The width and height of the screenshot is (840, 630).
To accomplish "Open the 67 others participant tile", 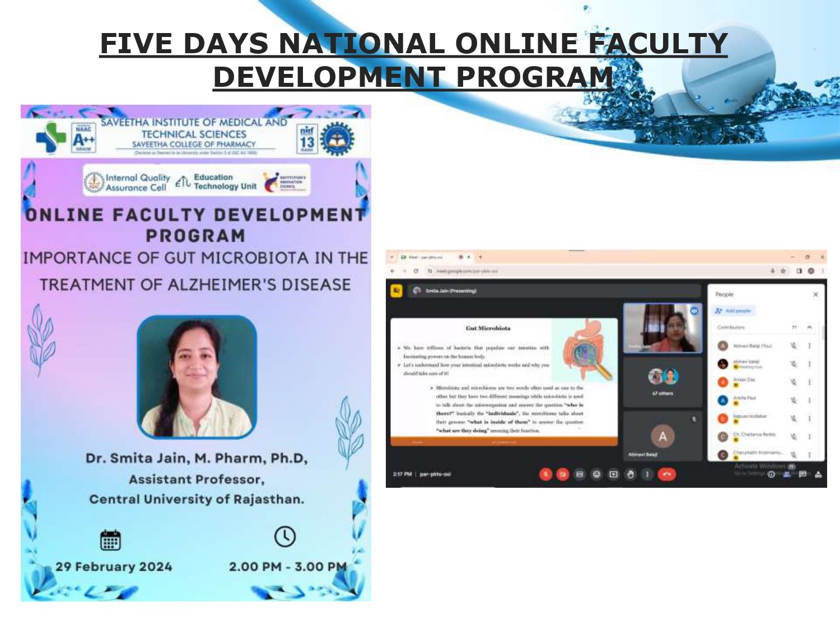I will (x=662, y=382).
